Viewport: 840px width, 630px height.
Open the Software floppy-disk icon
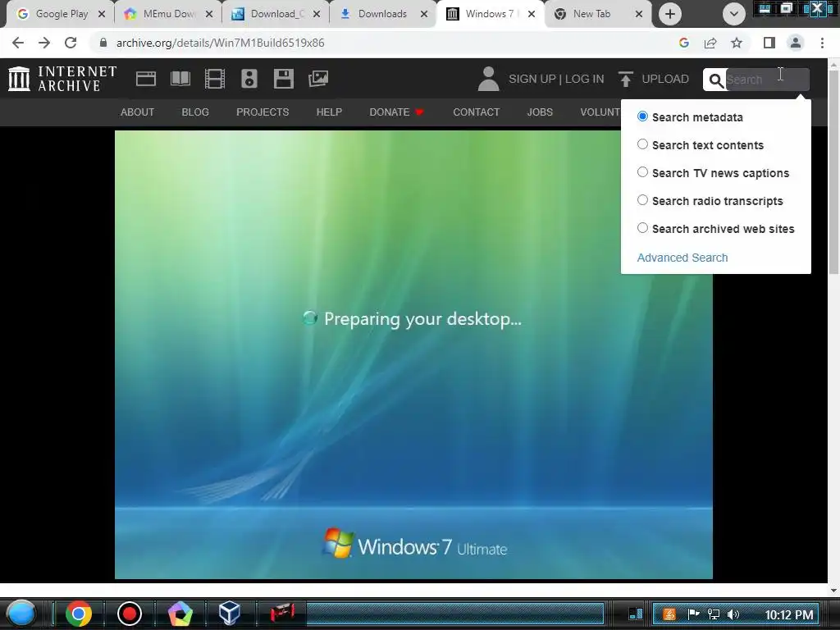283,79
